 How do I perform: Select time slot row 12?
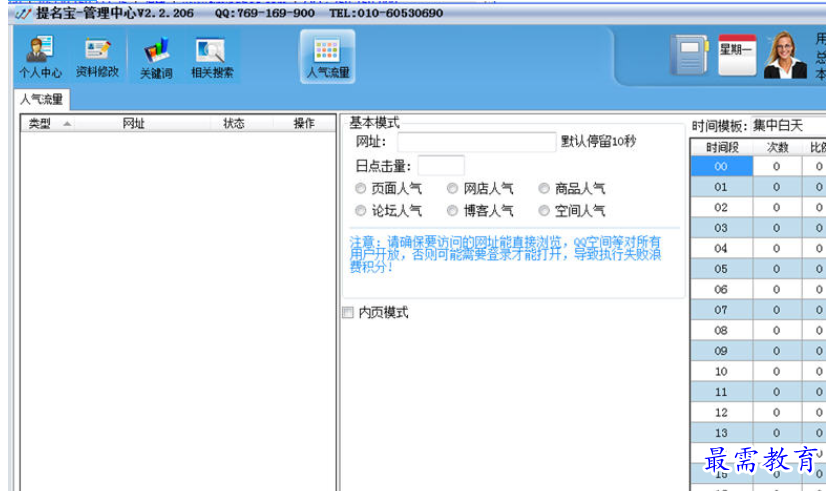721,413
